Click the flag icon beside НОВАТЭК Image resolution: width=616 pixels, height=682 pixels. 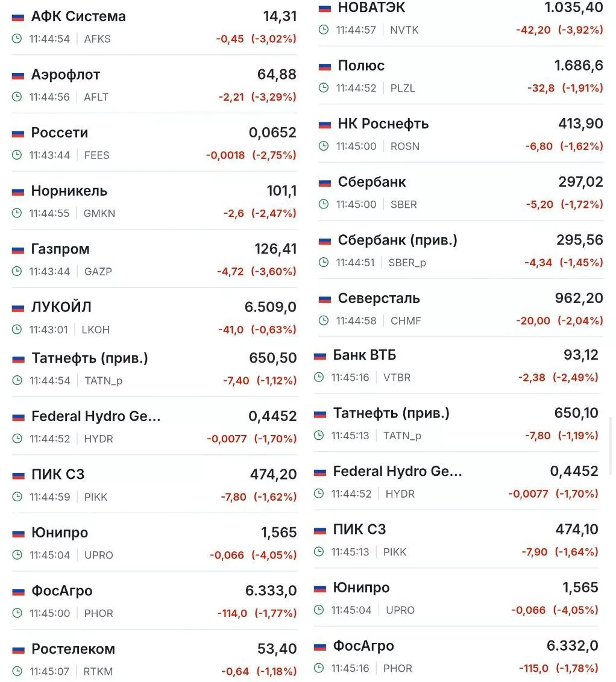(x=325, y=8)
